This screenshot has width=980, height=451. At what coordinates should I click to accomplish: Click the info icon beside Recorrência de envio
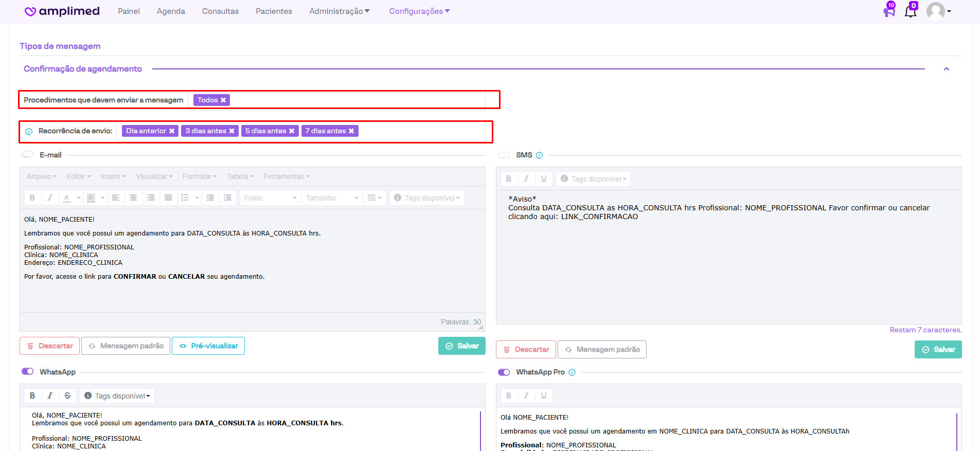click(x=29, y=132)
